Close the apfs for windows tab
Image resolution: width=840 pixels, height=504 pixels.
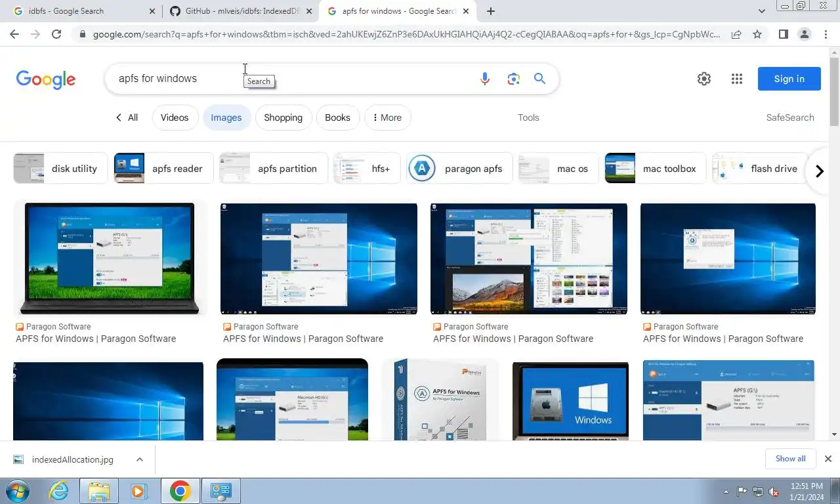[x=466, y=11]
